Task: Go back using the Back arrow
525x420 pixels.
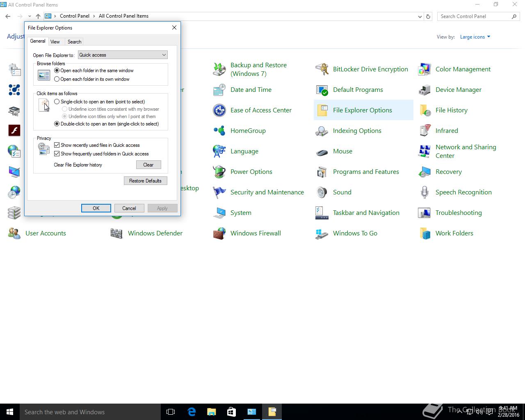Action: click(x=8, y=16)
